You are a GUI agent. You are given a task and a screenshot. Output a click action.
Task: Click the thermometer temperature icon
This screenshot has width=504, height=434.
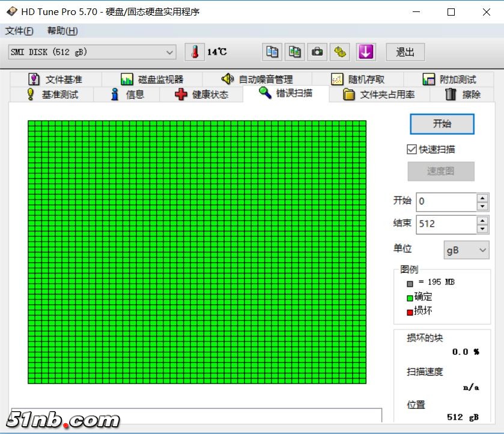(x=195, y=52)
